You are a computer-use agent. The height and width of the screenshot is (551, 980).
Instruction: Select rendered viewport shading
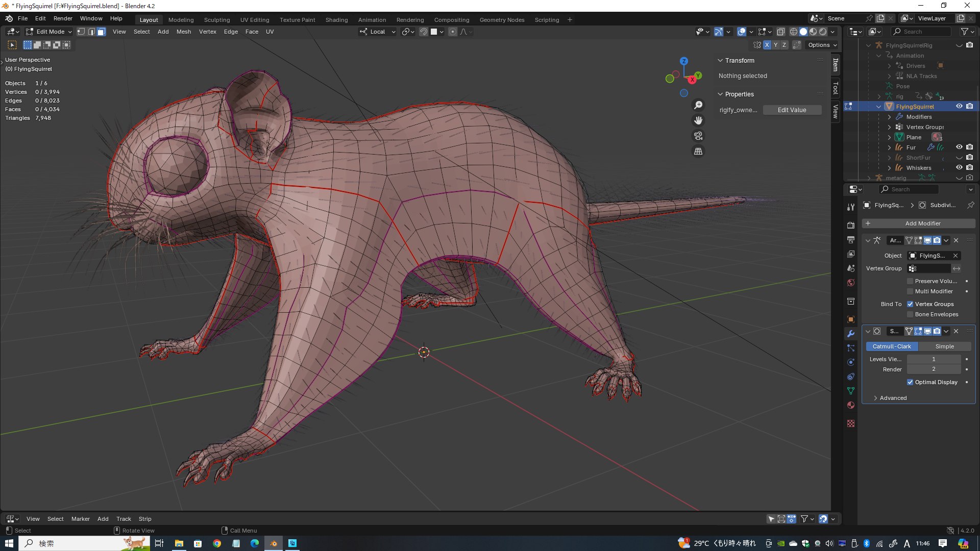(823, 32)
